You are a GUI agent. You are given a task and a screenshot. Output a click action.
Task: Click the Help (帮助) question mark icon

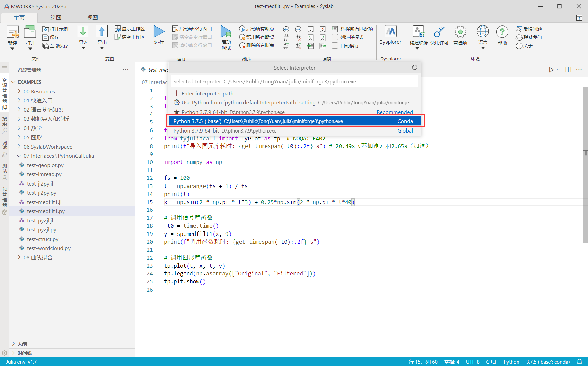(x=502, y=32)
